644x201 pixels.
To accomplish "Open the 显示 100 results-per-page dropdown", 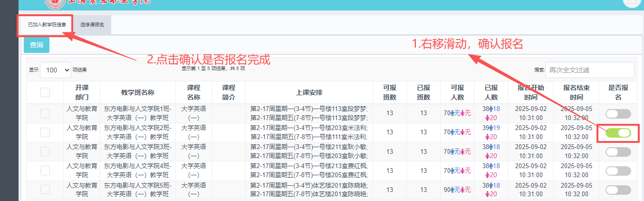I will tap(56, 70).
